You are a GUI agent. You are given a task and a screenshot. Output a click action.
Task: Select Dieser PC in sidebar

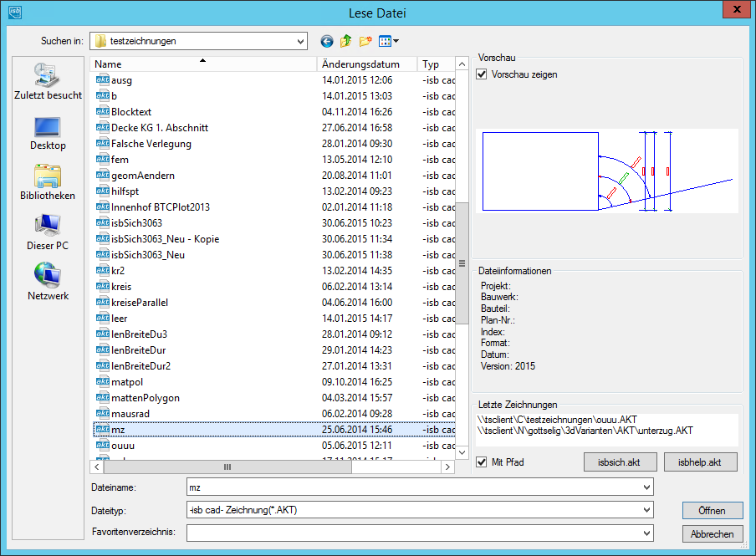48,232
